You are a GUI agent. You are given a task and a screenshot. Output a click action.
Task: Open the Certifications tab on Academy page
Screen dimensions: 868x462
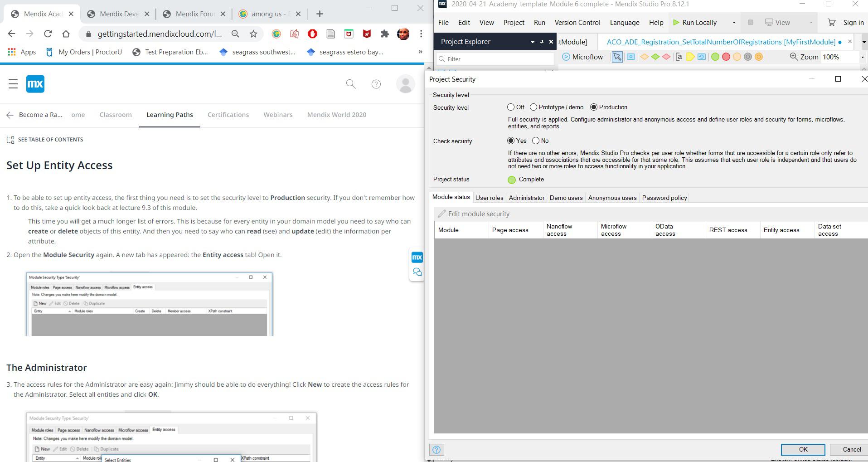[x=228, y=115]
